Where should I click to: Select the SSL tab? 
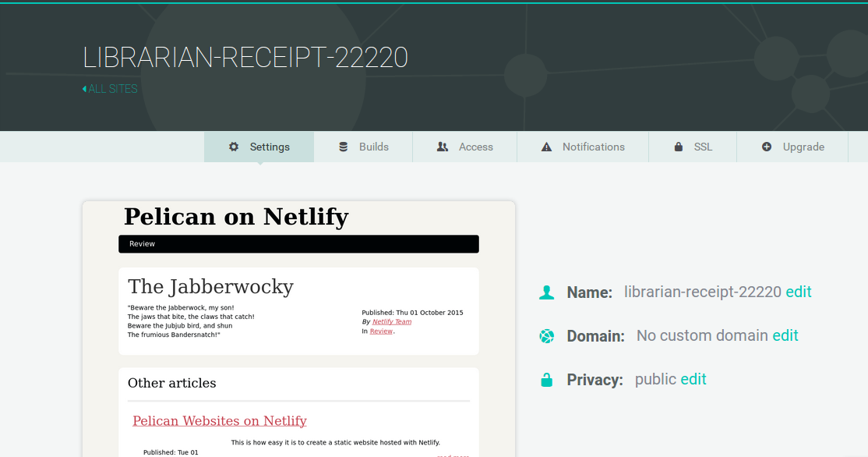tap(693, 147)
